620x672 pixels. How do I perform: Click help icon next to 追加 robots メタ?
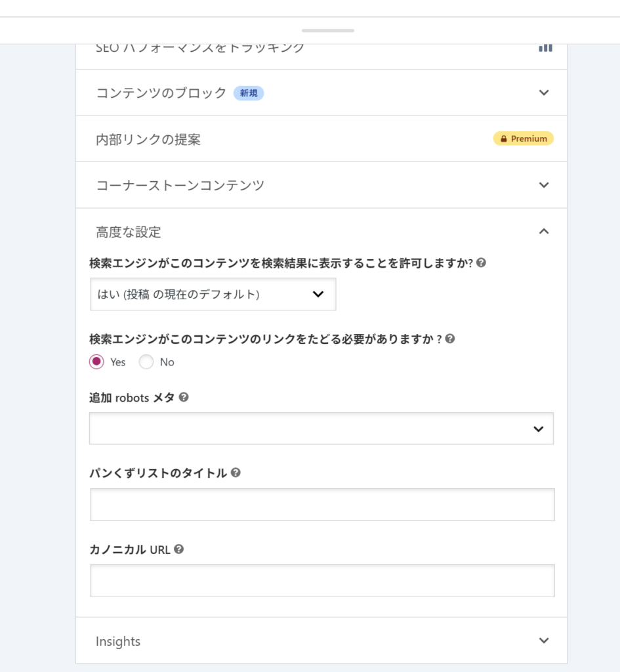184,397
